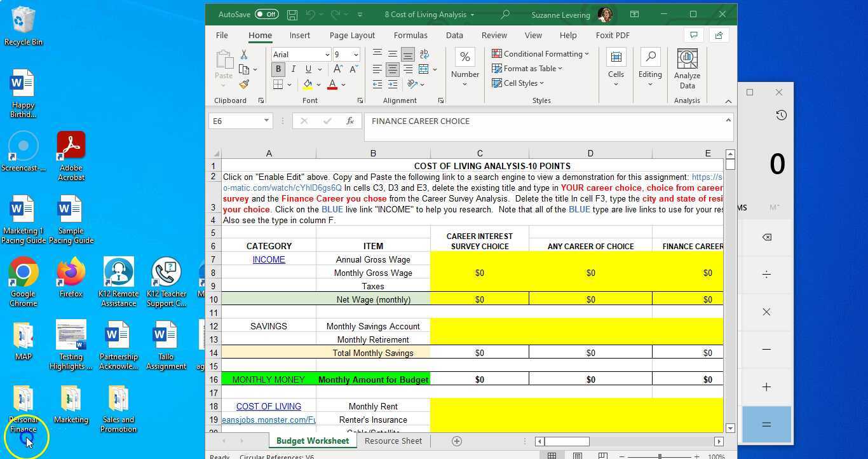
Task: Switch to the Formulas ribbon tab
Action: (410, 35)
